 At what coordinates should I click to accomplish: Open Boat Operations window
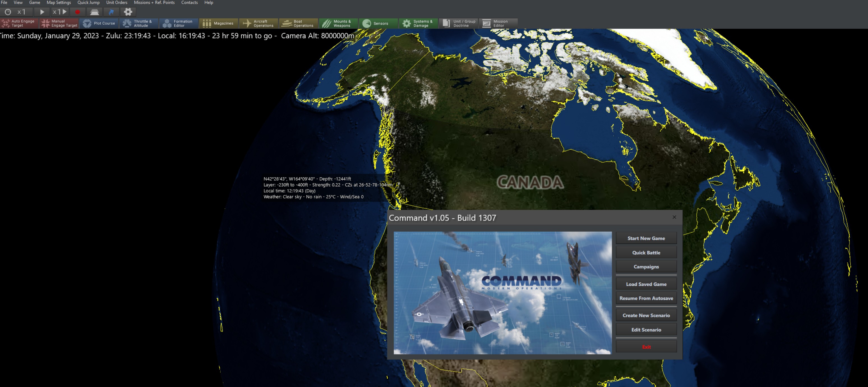click(x=299, y=23)
